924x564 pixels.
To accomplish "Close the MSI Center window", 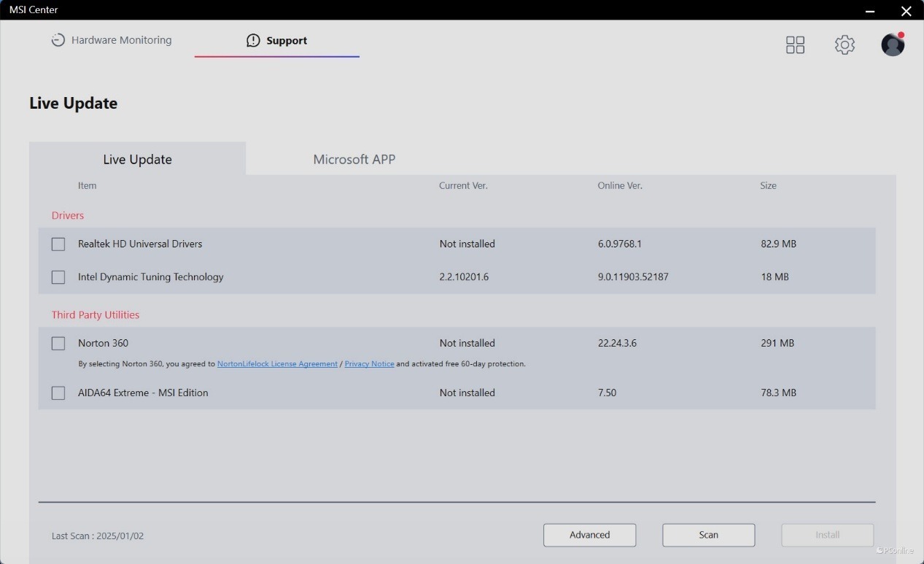I will click(x=906, y=11).
